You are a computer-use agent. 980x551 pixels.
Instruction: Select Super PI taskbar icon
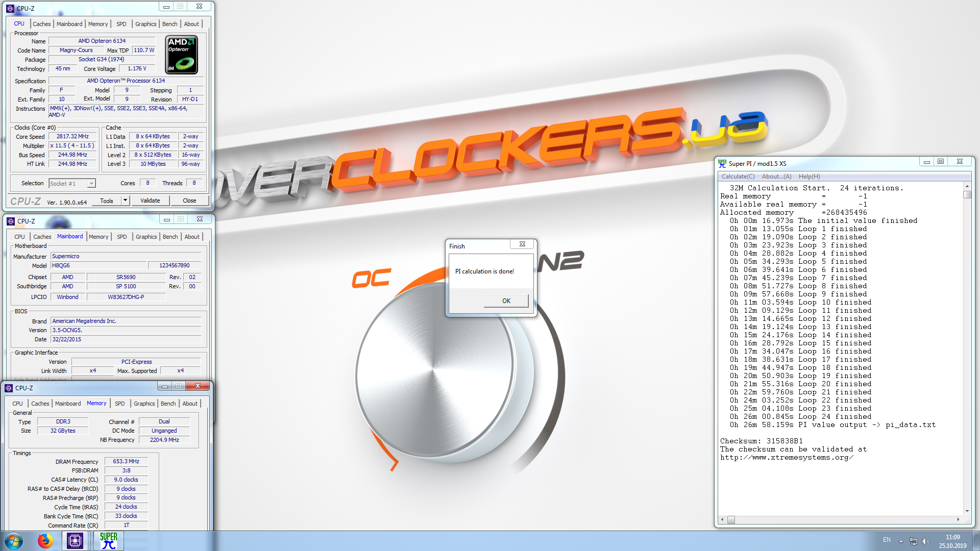point(108,541)
